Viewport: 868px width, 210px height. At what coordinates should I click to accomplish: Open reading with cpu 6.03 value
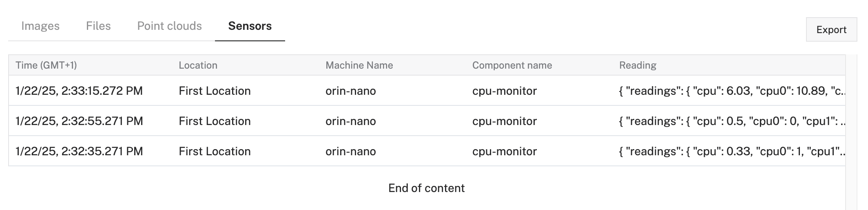pyautogui.click(x=732, y=91)
